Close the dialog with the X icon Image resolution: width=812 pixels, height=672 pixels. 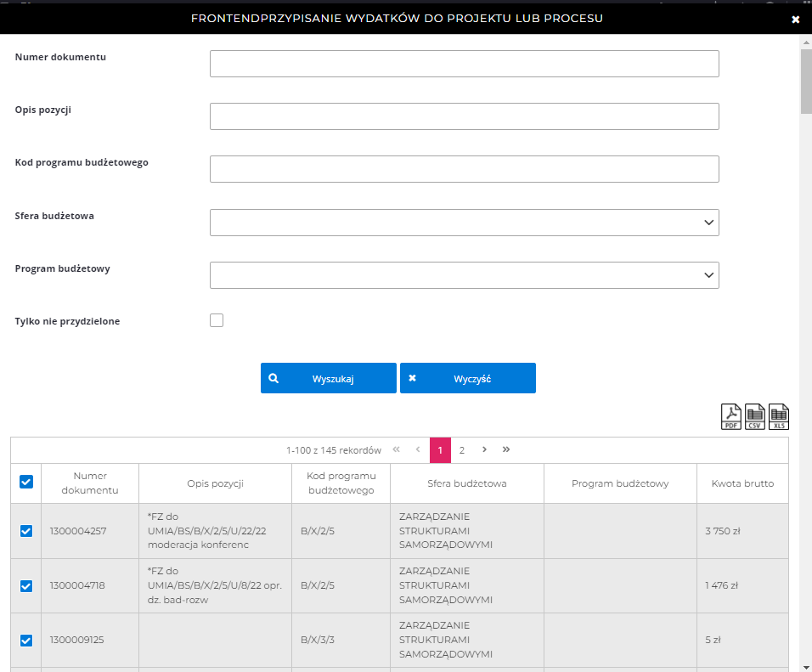click(796, 19)
